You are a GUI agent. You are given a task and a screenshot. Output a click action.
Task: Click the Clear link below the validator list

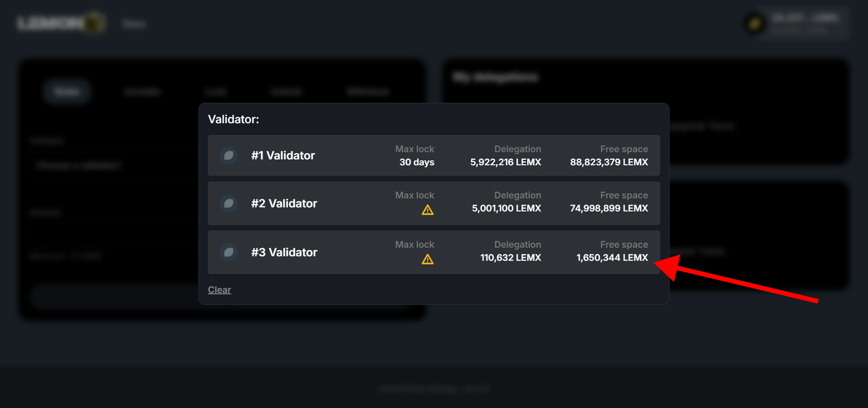219,290
